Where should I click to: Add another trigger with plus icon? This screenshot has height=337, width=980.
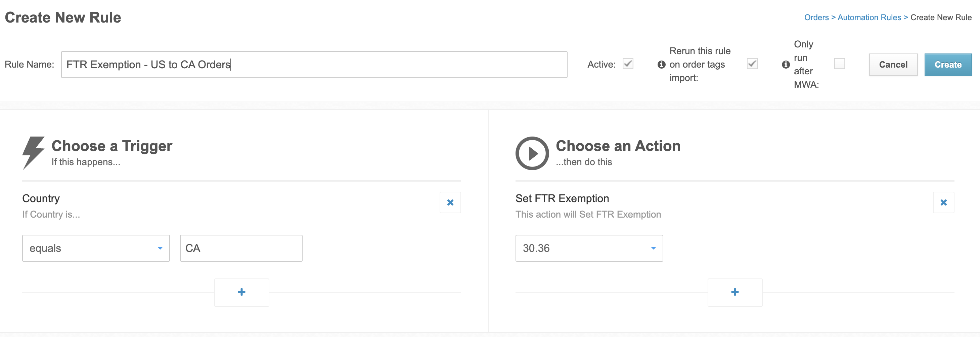coord(241,292)
